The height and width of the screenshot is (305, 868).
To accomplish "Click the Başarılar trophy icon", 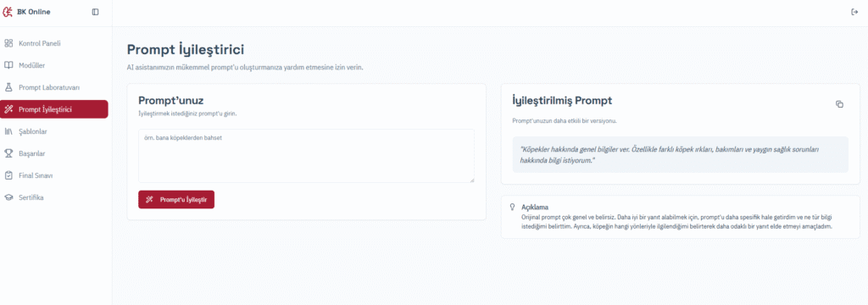I will pos(8,153).
